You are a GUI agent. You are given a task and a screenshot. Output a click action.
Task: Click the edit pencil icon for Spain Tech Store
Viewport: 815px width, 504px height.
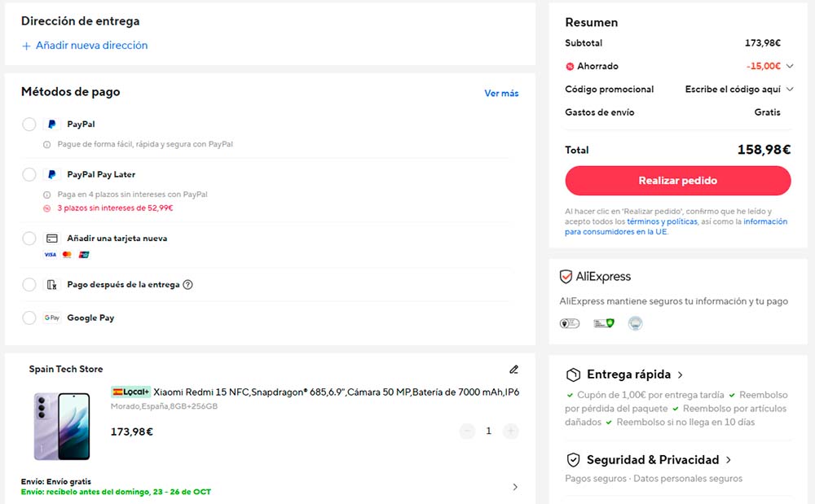tap(513, 370)
